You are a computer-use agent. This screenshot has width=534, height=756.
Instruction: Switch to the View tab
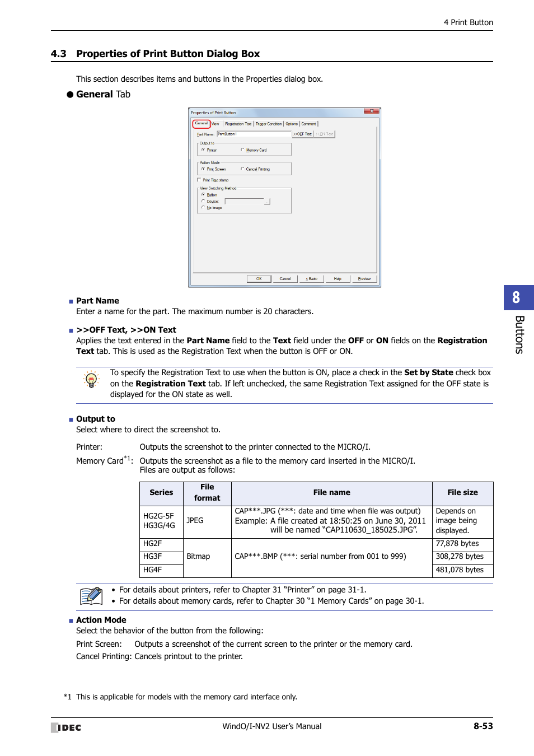[216, 124]
